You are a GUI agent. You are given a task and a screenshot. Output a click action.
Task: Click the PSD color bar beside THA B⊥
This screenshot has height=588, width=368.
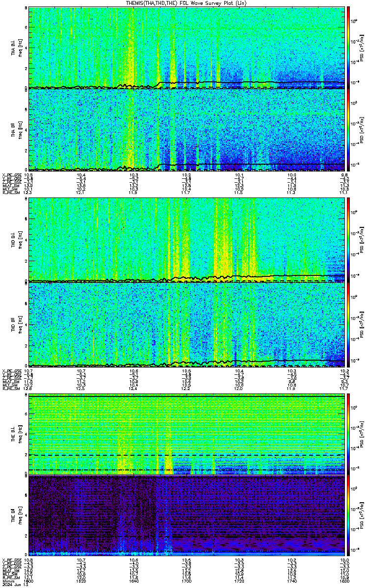click(348, 48)
